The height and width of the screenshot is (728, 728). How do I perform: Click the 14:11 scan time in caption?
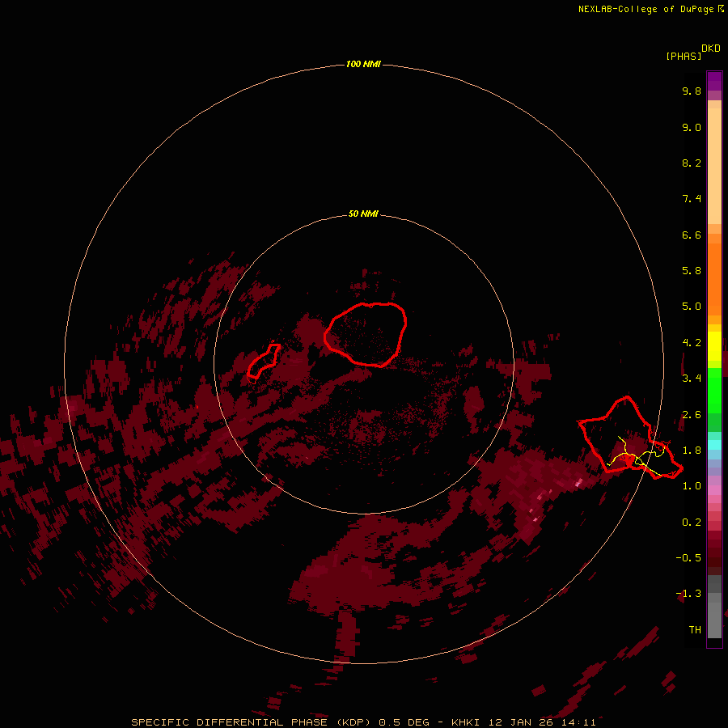pyautogui.click(x=578, y=722)
